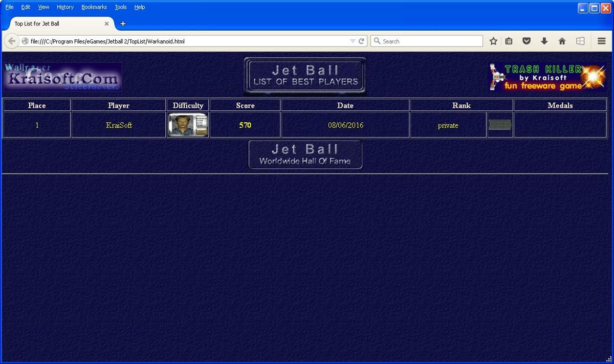Click the site identity globe icon
The image size is (614, 364).
pos(25,41)
